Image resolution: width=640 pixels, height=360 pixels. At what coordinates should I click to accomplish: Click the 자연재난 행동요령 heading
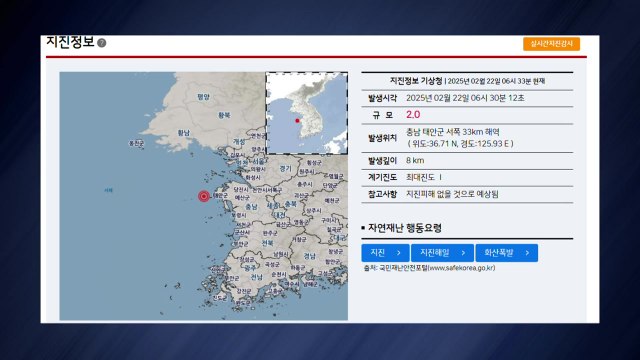(404, 228)
